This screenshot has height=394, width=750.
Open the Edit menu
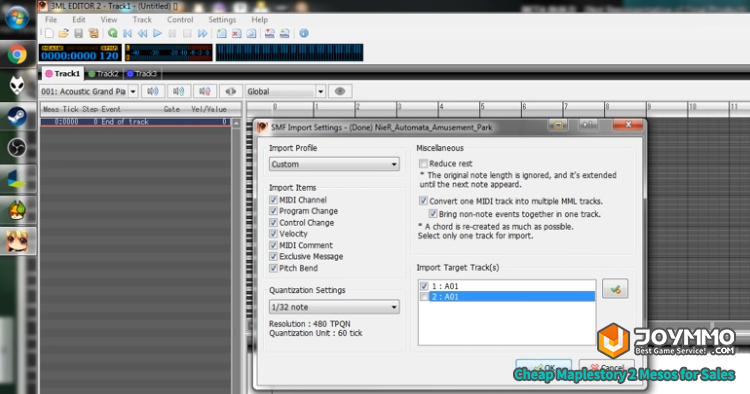point(78,20)
